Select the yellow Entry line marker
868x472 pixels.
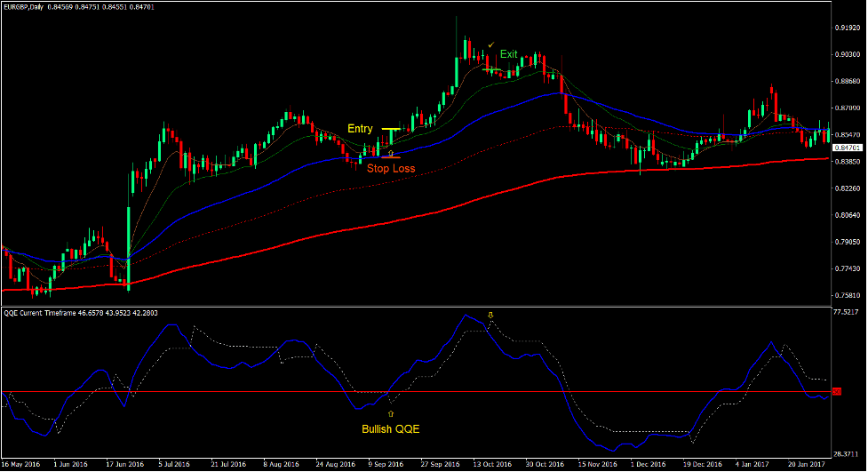(390, 129)
